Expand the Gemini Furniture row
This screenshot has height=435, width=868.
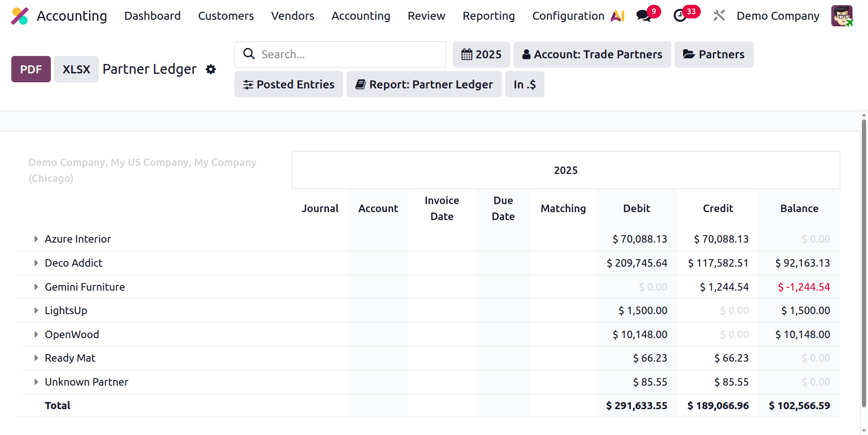(x=36, y=287)
